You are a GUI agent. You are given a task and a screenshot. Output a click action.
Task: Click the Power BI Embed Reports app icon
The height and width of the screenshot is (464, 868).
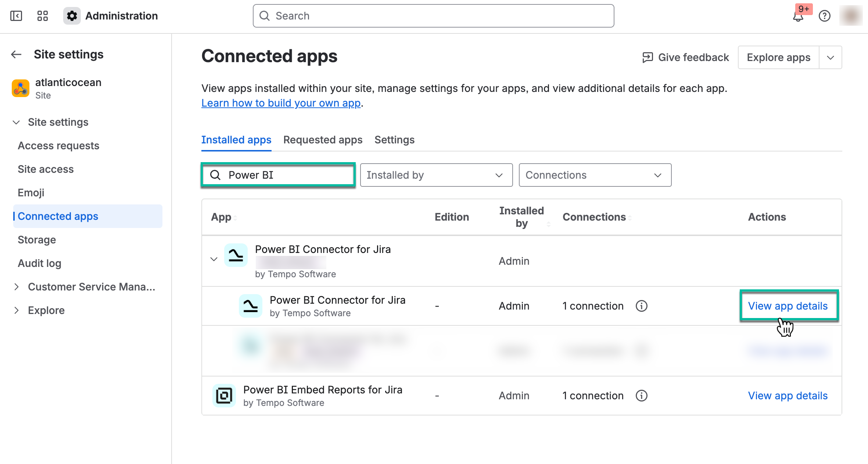click(224, 395)
